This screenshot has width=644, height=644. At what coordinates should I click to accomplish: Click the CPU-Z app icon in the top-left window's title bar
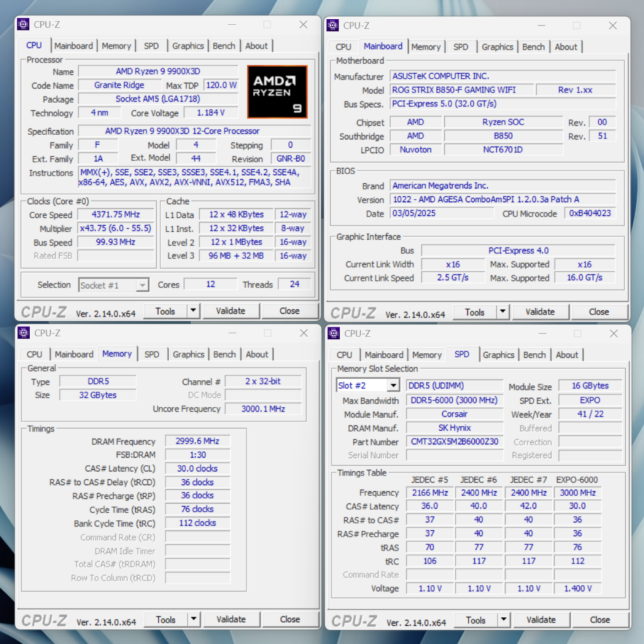tap(23, 25)
